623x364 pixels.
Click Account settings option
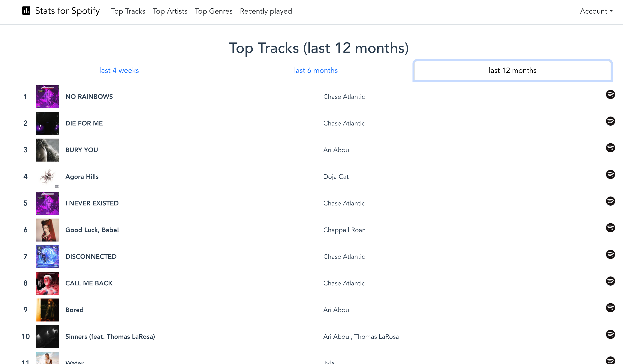[x=596, y=11]
